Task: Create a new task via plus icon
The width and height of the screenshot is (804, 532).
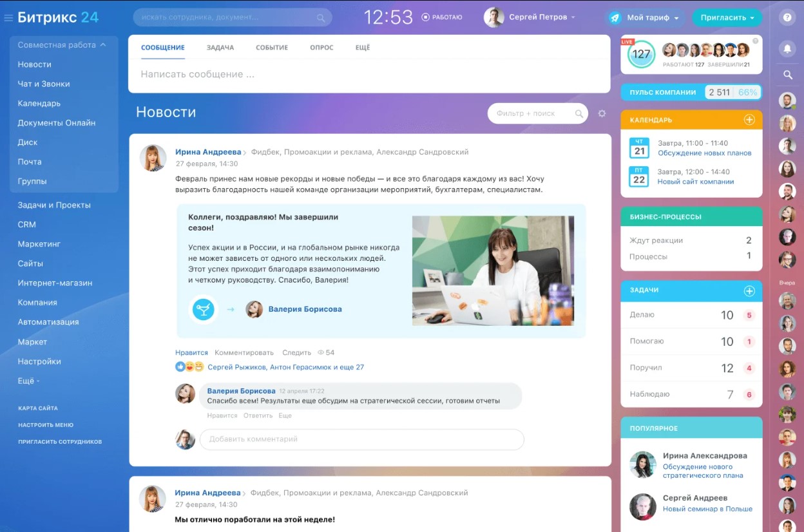Action: (749, 291)
